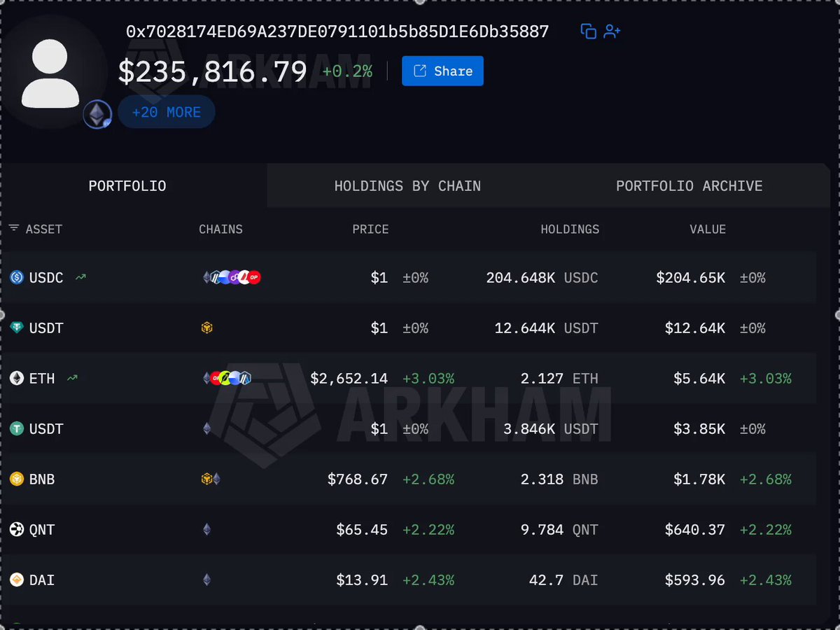Click the $768.67 BNB price cell
The image size is (840, 630).
coord(358,479)
